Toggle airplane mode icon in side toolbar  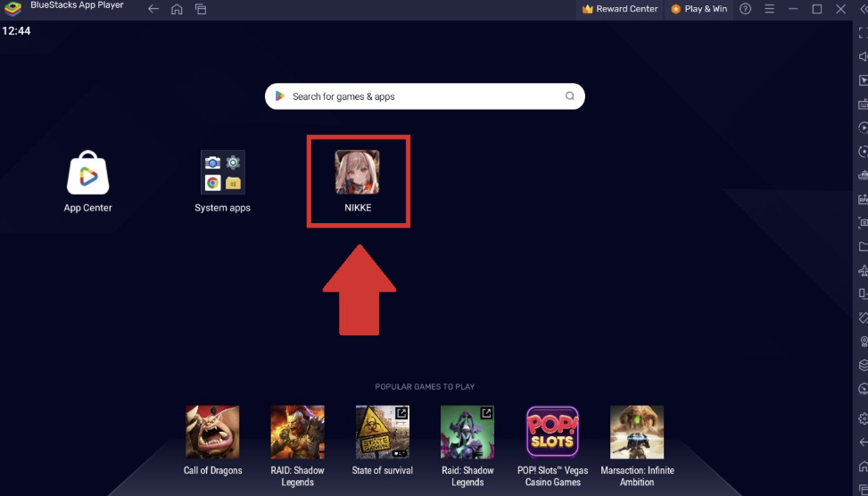pyautogui.click(x=863, y=270)
